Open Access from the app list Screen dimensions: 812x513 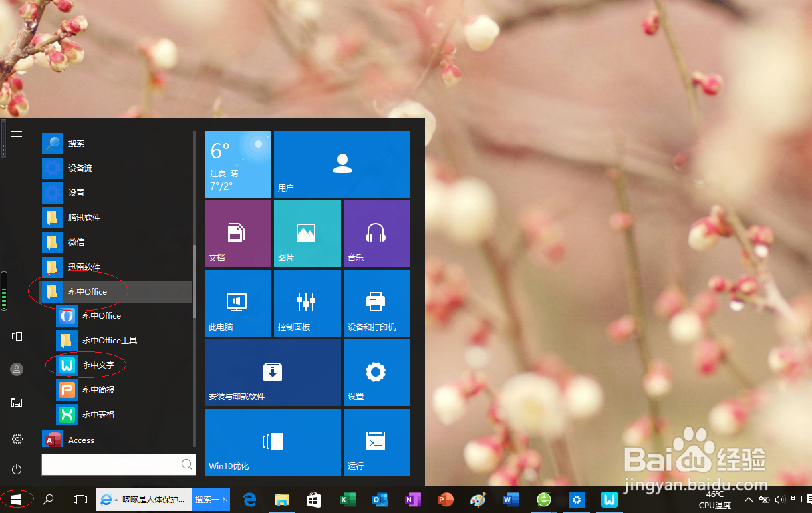coord(117,440)
